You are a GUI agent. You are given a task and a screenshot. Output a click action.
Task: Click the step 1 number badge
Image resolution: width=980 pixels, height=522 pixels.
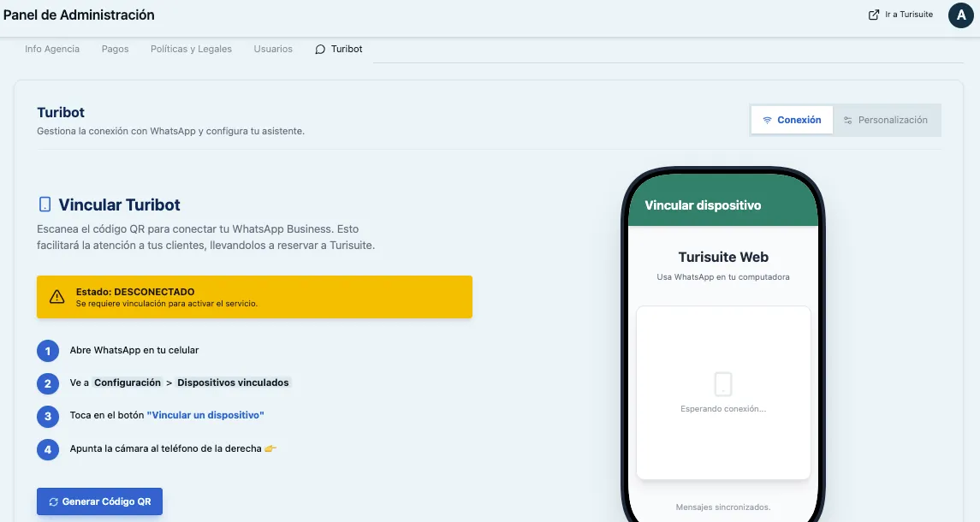coord(47,351)
